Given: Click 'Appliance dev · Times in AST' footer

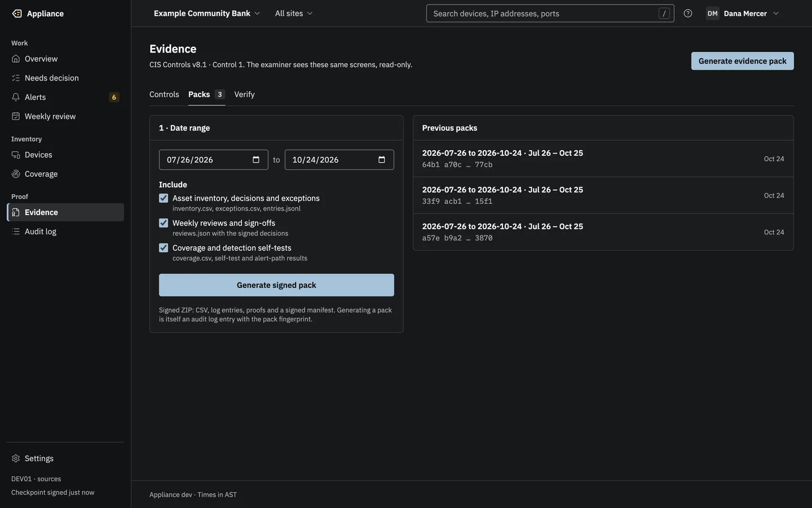Looking at the screenshot, I should (x=193, y=494).
